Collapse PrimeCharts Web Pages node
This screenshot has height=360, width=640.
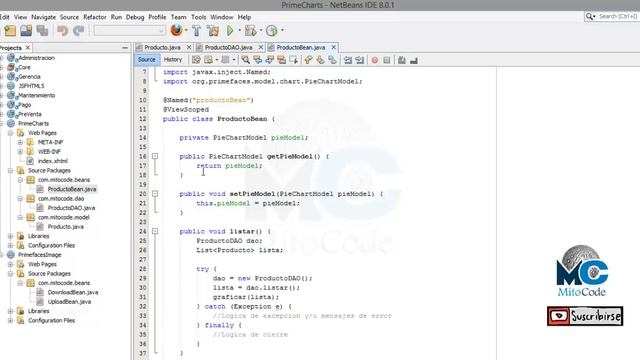11,133
